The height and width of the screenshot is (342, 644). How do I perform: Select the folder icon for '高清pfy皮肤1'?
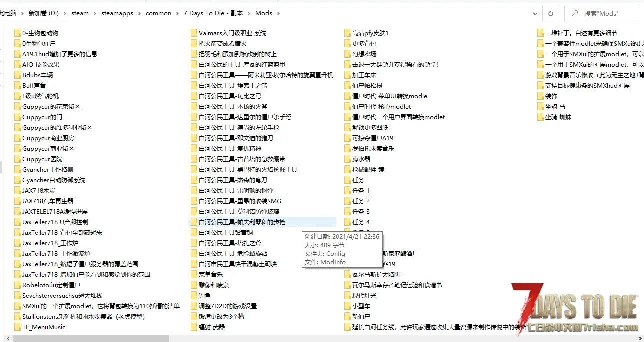coord(348,33)
